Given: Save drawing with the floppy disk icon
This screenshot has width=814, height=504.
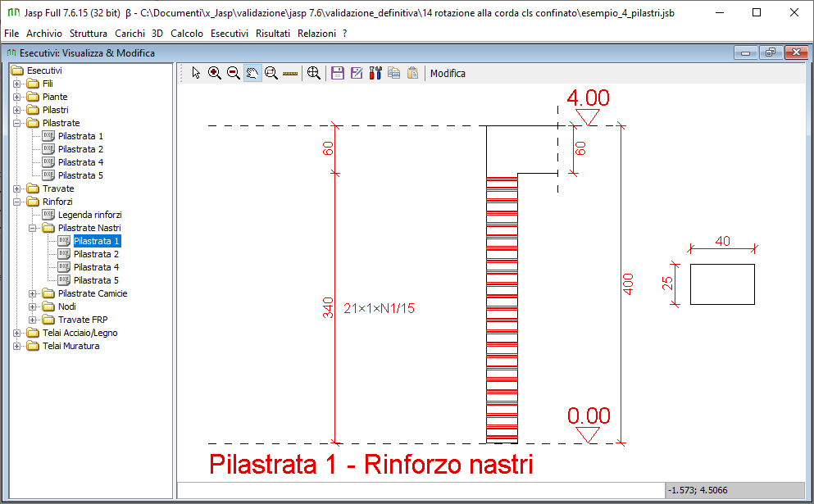Looking at the screenshot, I should tap(338, 73).
